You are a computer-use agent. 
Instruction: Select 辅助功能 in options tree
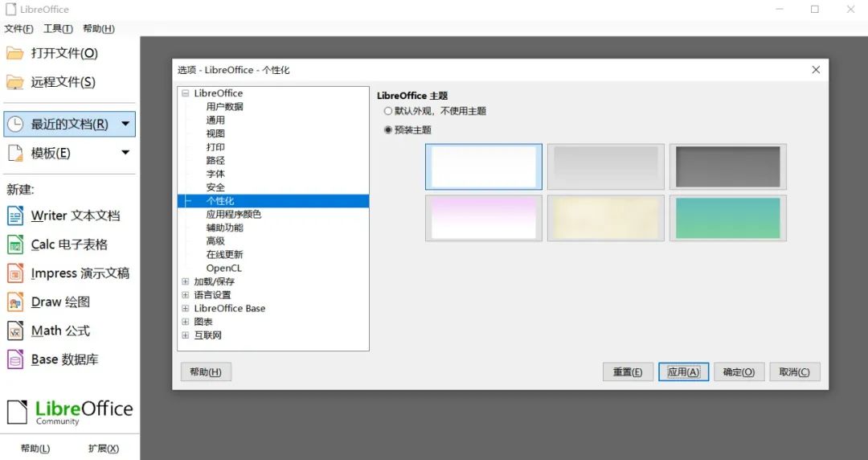[x=225, y=228]
